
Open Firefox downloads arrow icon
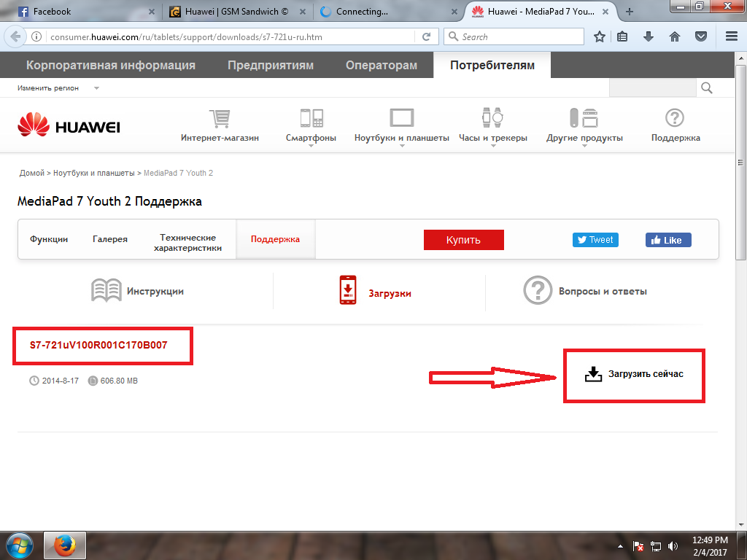[648, 36]
